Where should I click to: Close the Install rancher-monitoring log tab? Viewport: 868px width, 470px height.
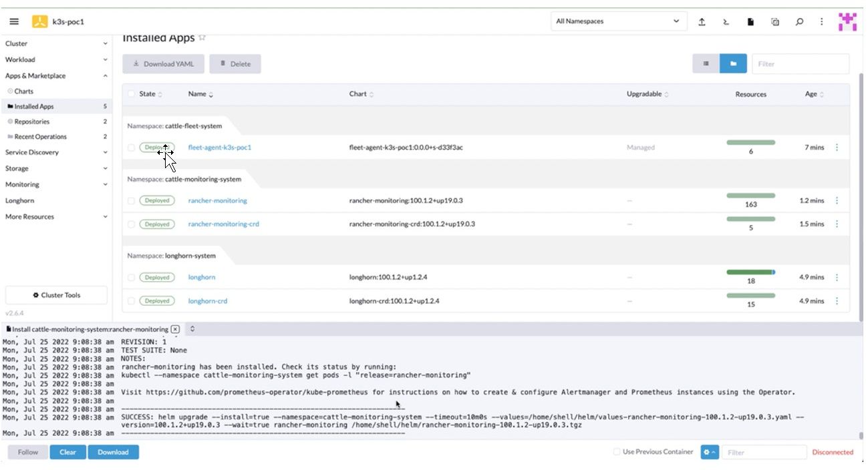tap(175, 329)
